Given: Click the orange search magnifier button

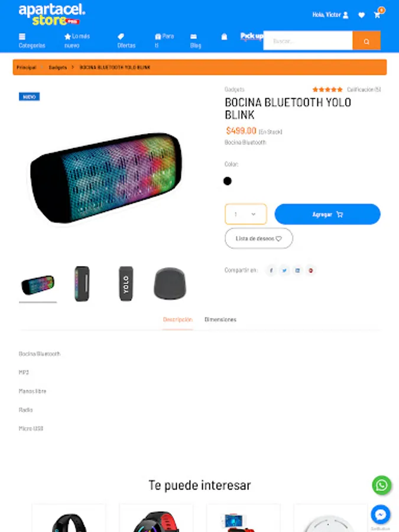Looking at the screenshot, I should pos(366,41).
